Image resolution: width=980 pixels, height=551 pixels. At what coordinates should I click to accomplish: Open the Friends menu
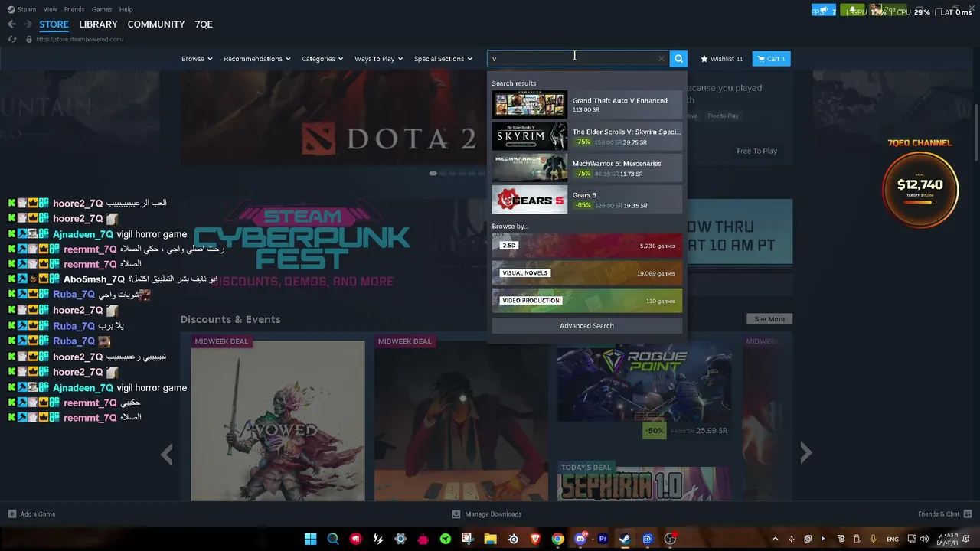coord(74,9)
